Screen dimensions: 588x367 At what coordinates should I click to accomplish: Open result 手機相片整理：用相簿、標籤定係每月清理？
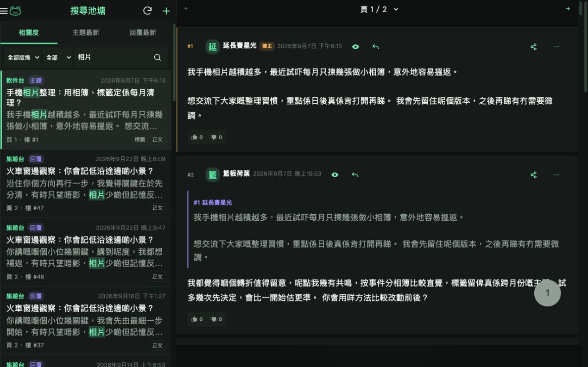(86, 110)
